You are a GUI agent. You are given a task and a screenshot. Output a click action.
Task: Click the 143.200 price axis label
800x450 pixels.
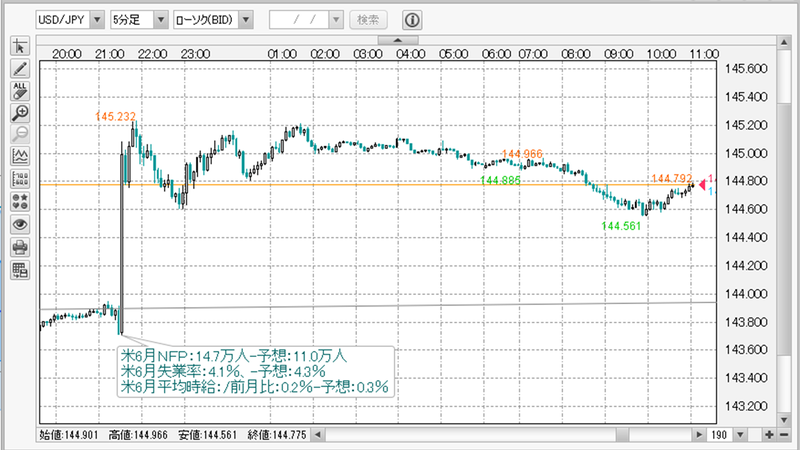(x=746, y=406)
